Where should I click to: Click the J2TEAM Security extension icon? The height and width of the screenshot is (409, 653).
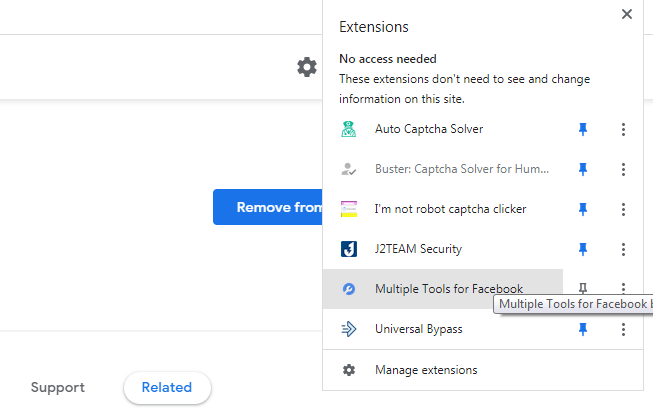[349, 249]
